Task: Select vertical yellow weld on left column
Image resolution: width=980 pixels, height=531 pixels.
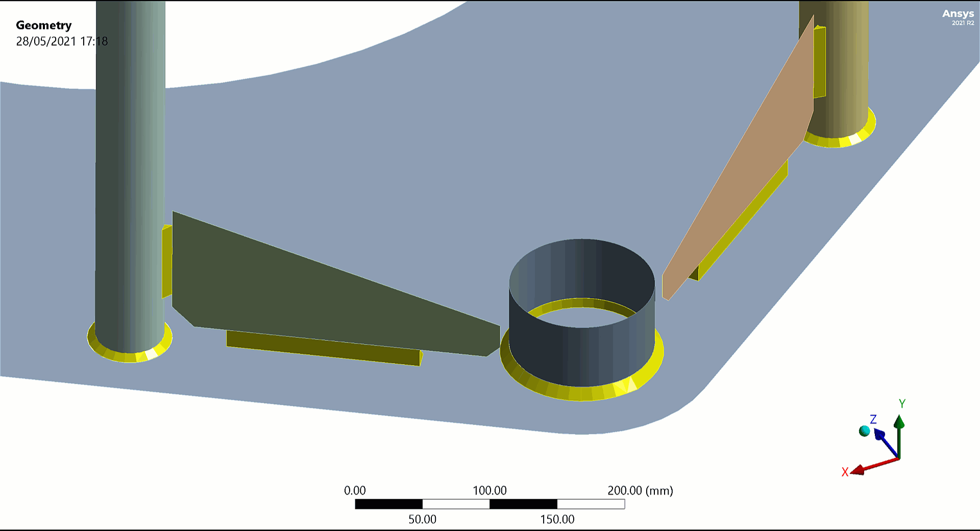Action: 166,261
